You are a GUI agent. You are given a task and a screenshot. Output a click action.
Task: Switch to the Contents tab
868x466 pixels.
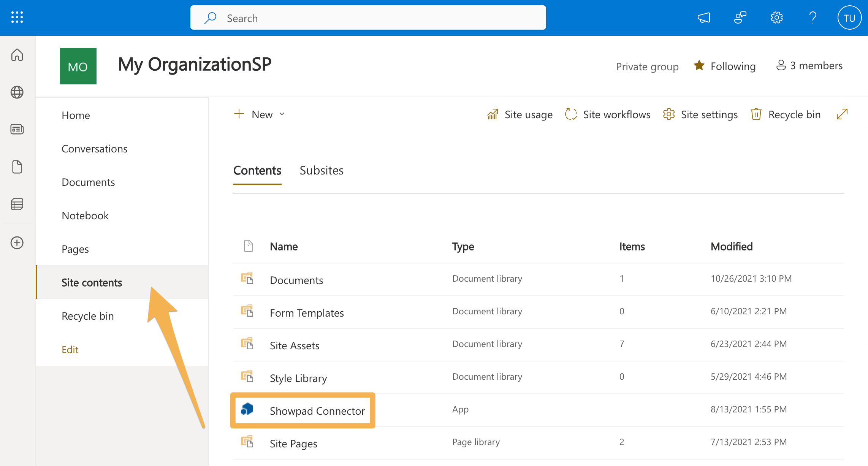click(x=257, y=170)
